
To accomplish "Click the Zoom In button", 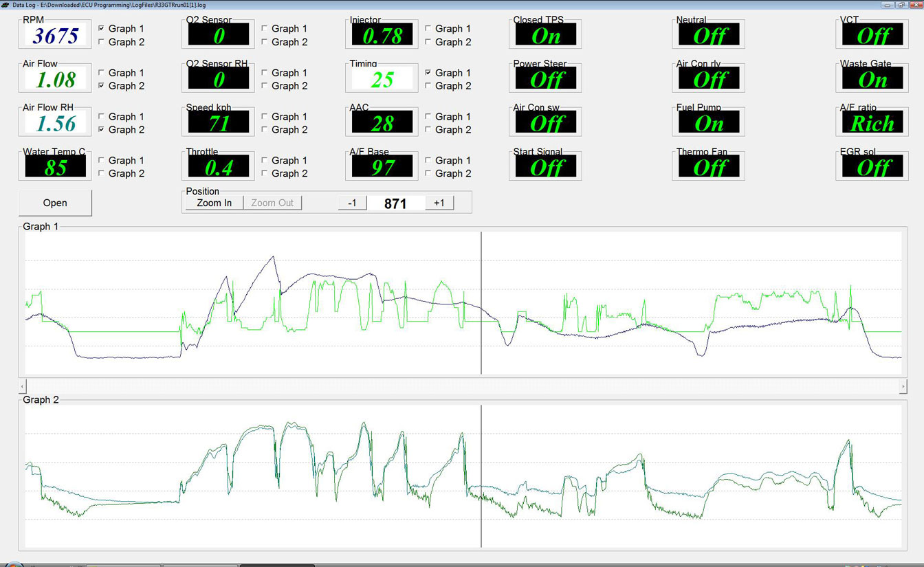I will pos(214,203).
